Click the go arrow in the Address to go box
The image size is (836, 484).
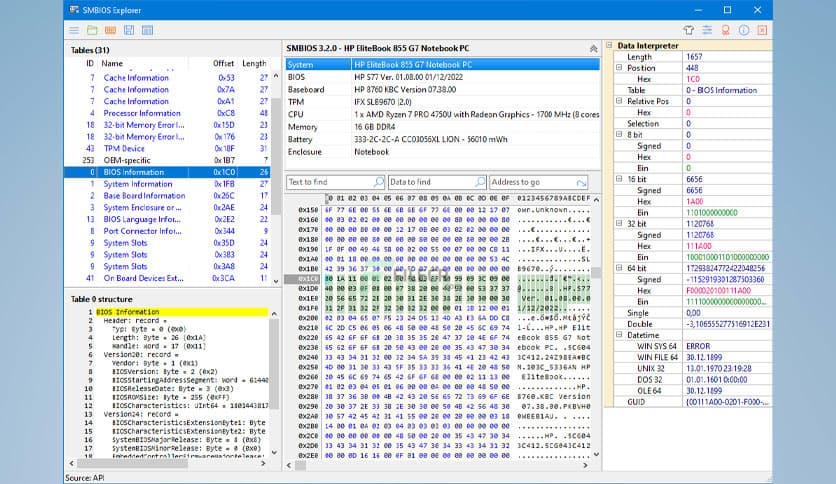pyautogui.click(x=581, y=182)
